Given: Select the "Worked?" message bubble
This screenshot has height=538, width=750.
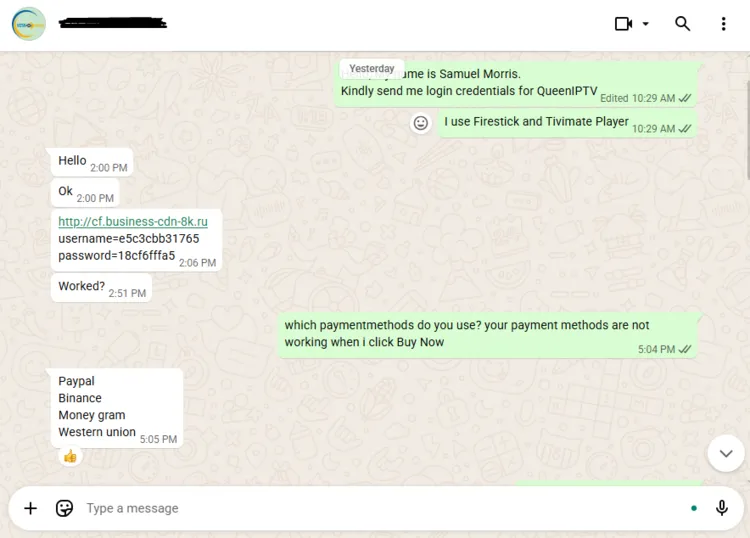Looking at the screenshot, I should [x=101, y=287].
